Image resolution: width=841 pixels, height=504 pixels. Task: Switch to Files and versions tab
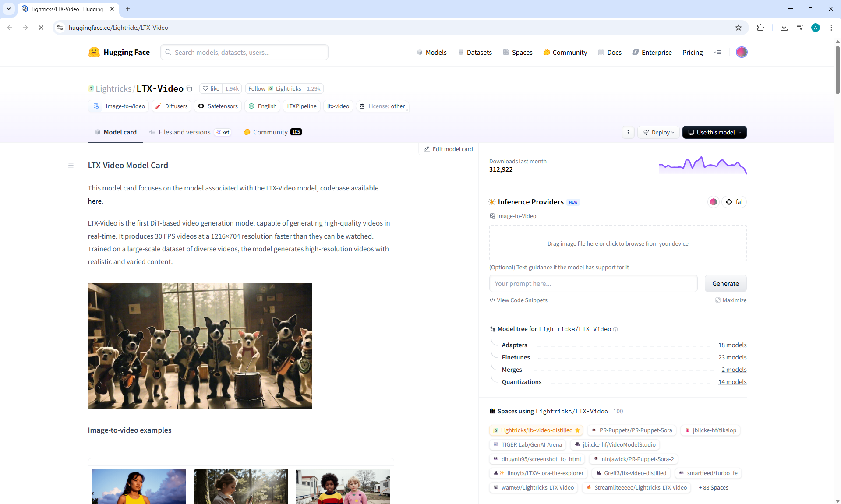point(184,132)
